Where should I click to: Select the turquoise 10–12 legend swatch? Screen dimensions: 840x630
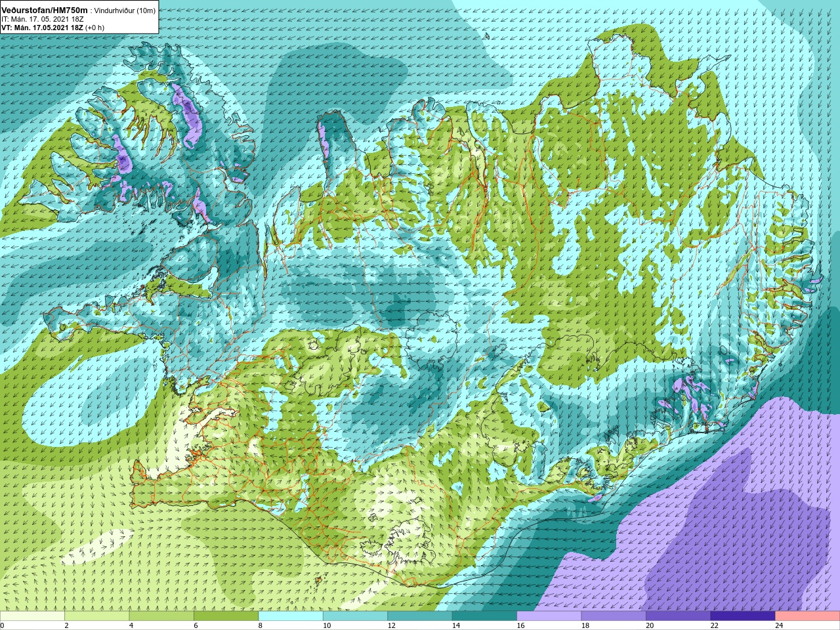pos(355,616)
